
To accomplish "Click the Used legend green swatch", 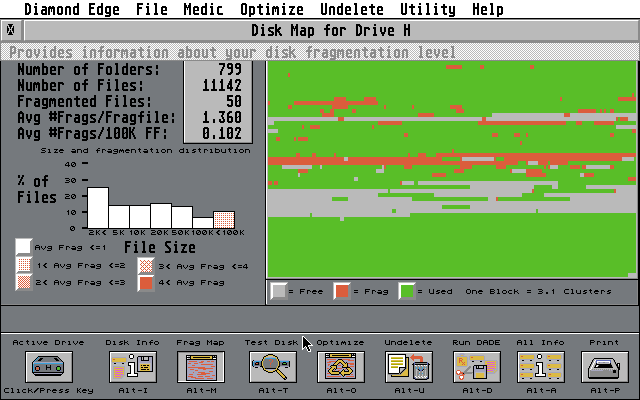I will [x=407, y=291].
